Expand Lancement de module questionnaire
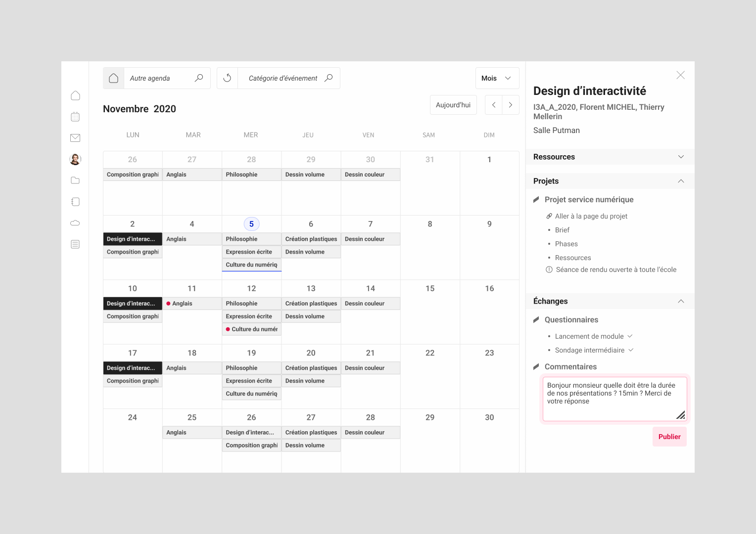 [x=630, y=336]
